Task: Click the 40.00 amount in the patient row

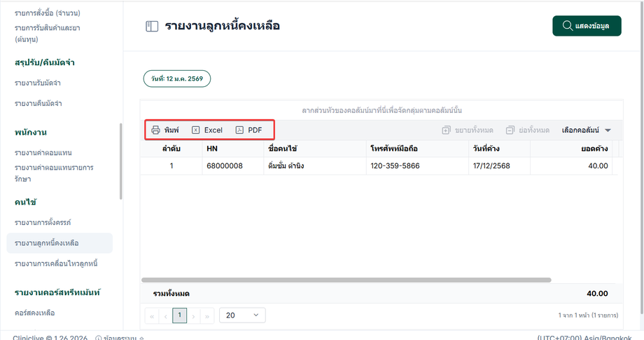Action: point(598,165)
